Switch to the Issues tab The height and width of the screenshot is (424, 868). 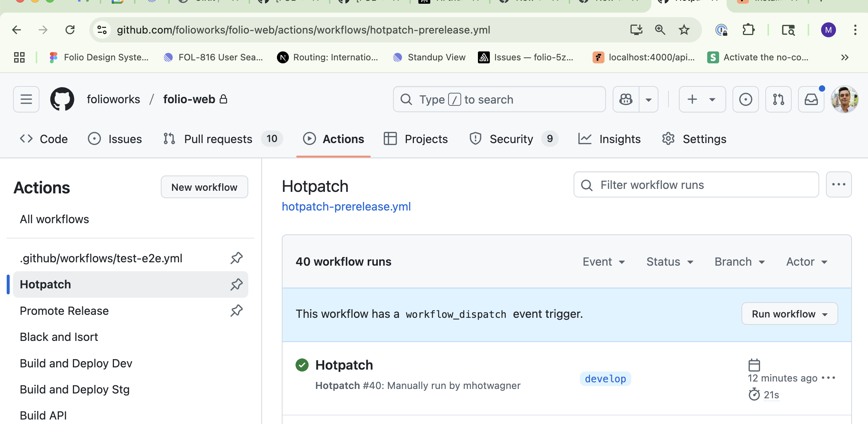pyautogui.click(x=115, y=139)
